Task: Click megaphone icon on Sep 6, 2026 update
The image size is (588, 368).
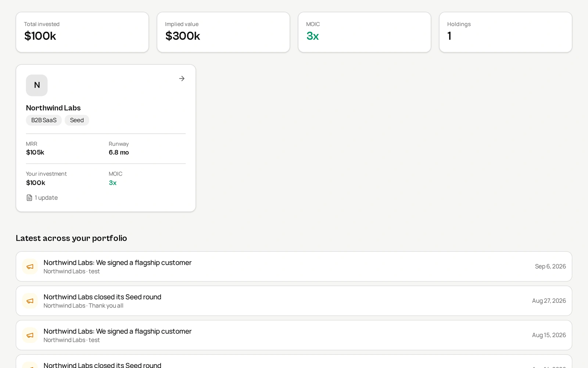Action: point(30,266)
